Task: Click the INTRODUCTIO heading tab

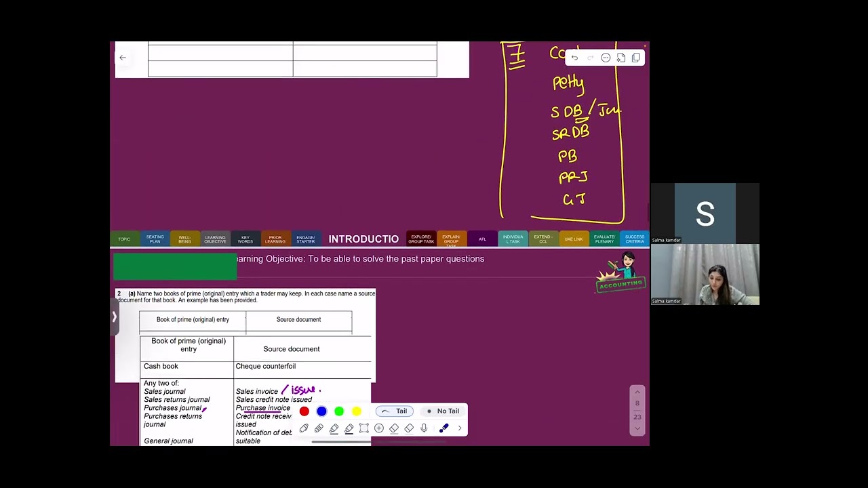Action: tap(363, 239)
